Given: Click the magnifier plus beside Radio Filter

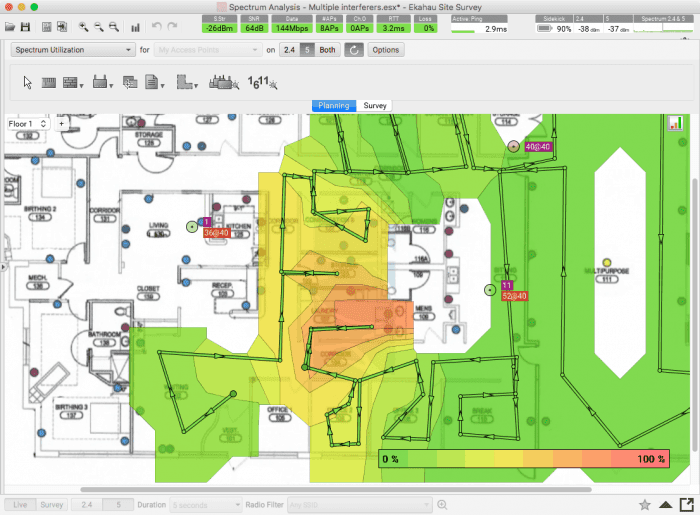Looking at the screenshot, I should click(x=442, y=505).
